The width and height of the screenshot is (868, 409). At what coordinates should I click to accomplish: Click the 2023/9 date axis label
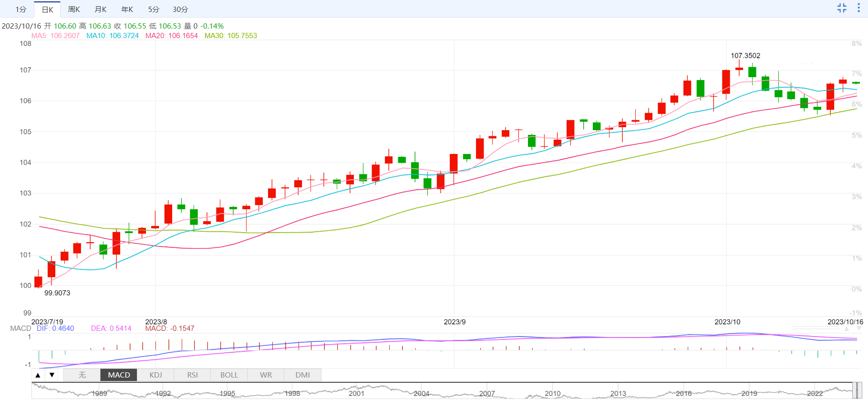click(x=455, y=322)
